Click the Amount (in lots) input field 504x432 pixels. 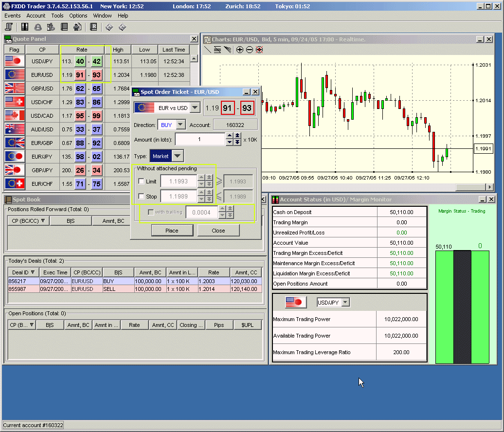click(x=200, y=140)
